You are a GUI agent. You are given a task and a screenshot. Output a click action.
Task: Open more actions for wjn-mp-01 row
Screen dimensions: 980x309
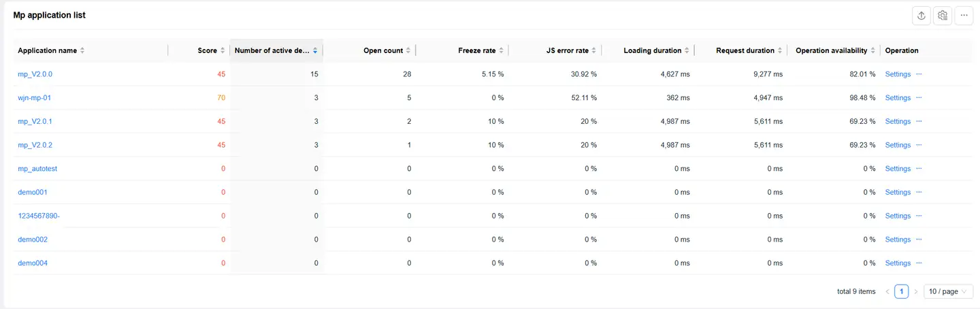[x=919, y=97]
